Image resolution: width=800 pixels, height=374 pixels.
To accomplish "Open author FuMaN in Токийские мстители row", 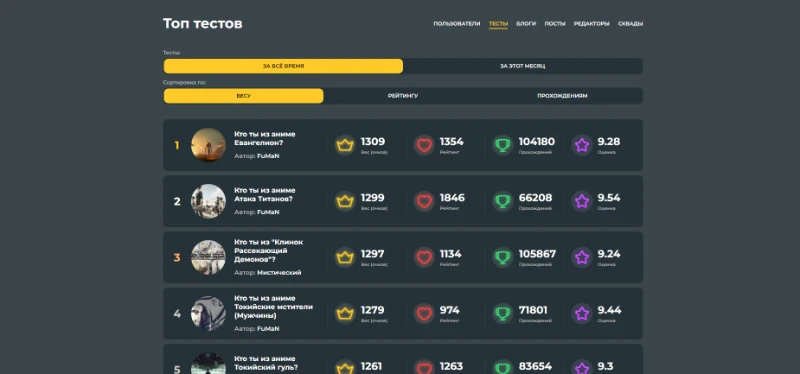I will point(268,329).
